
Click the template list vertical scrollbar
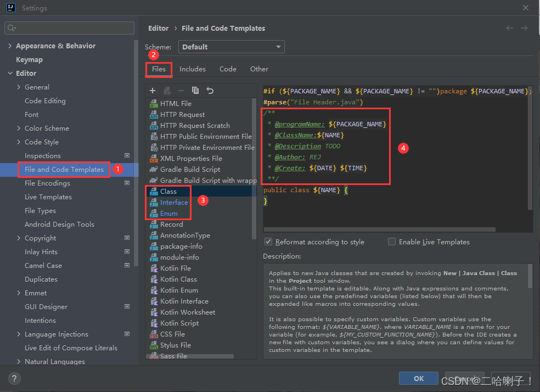click(255, 169)
